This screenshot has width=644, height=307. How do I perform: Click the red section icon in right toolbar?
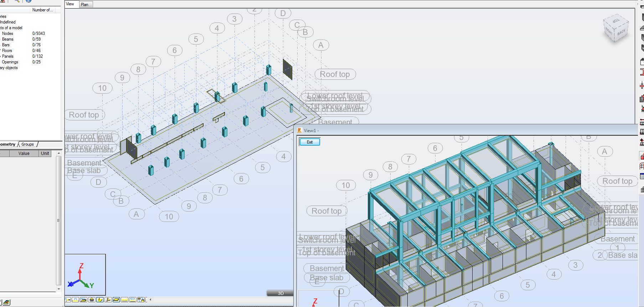tap(642, 72)
